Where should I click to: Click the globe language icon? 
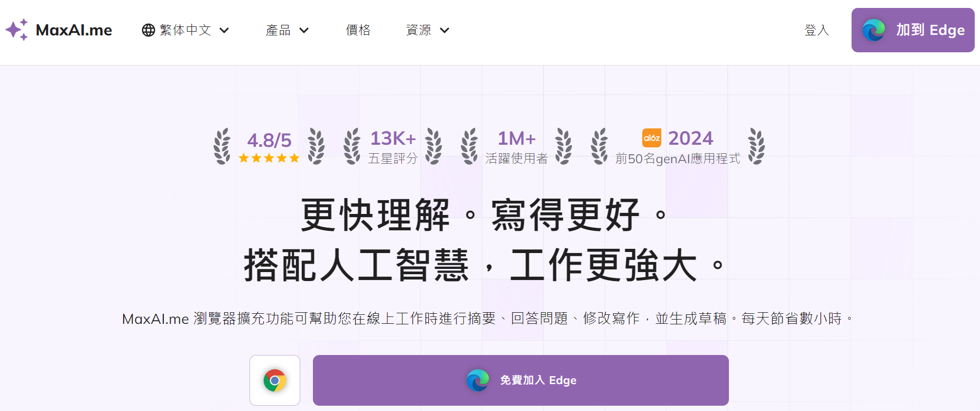click(149, 30)
